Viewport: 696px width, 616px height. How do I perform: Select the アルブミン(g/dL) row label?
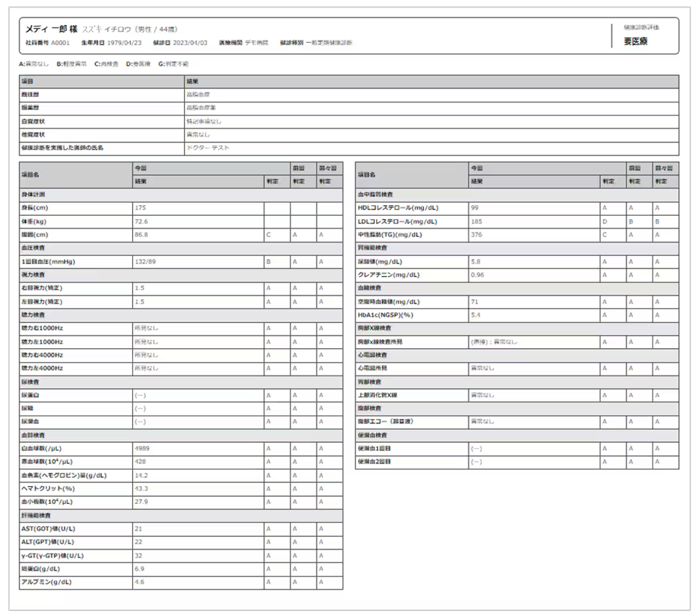coord(46,582)
